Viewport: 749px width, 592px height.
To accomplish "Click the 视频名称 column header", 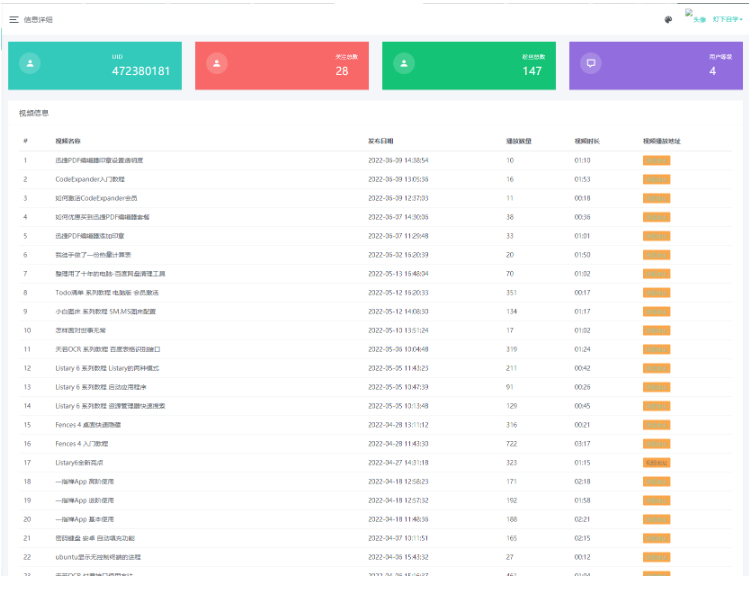I will pyautogui.click(x=68, y=141).
